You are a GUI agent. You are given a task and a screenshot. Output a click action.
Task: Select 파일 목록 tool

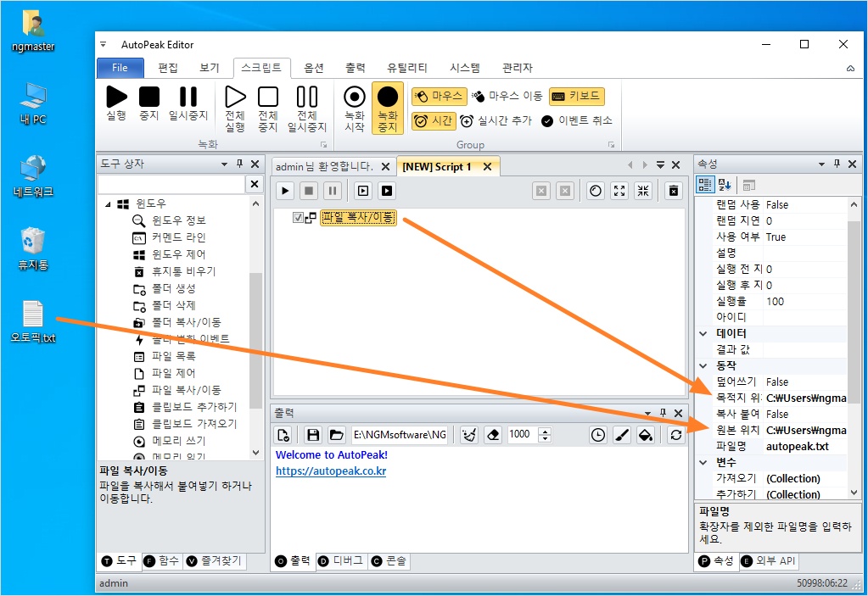(x=174, y=357)
